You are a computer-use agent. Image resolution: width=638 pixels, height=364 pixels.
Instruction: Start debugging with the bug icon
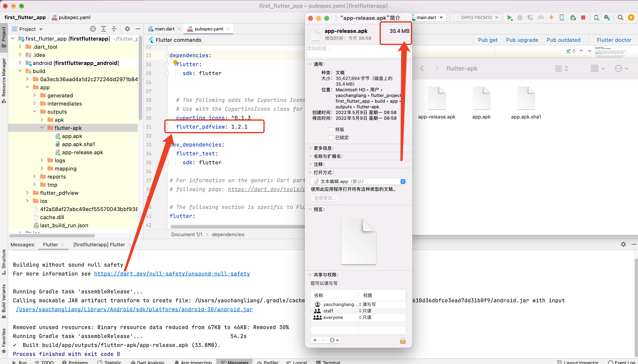(x=520, y=17)
